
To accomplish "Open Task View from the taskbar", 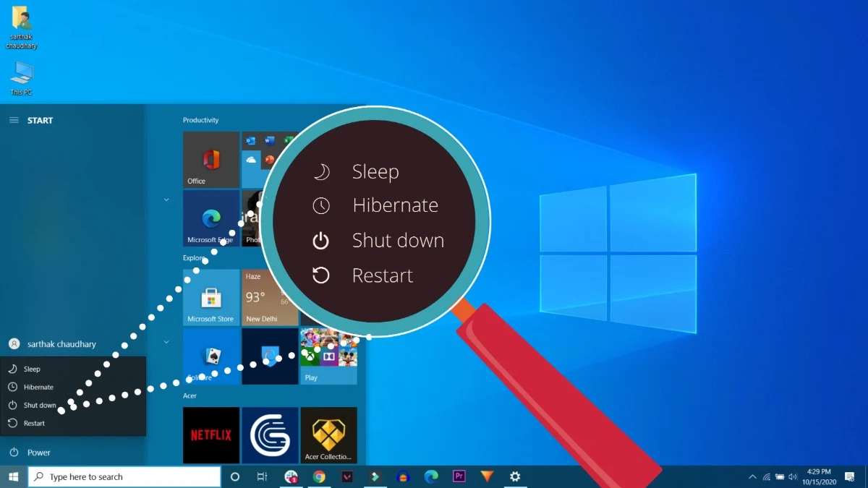I will coord(262,477).
